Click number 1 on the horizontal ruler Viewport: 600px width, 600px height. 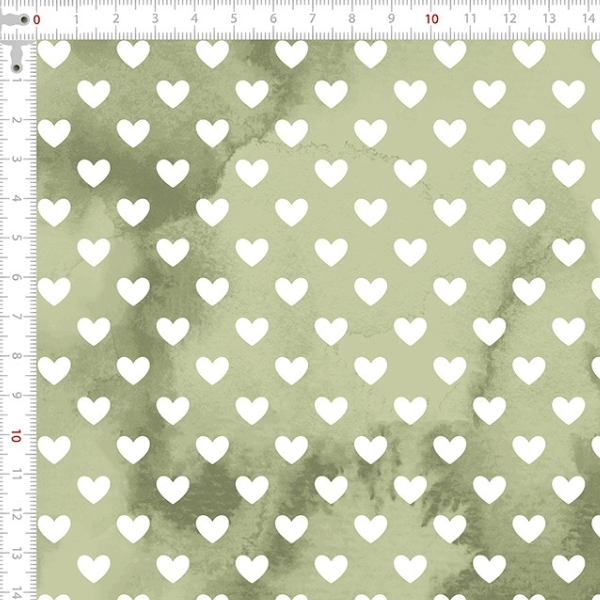[x=76, y=19]
